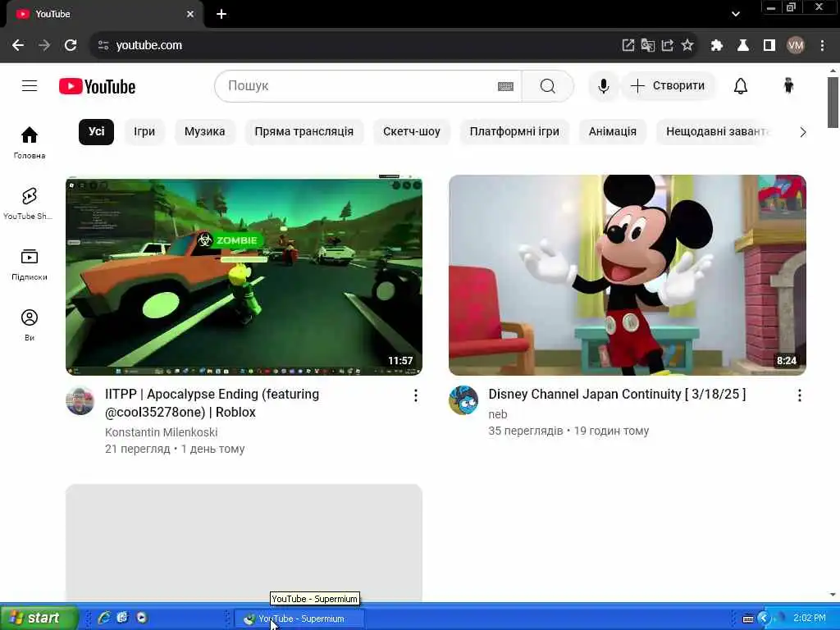Open options menu for Disney Channel Japan video
Screen dimensions: 840x630
[799, 395]
